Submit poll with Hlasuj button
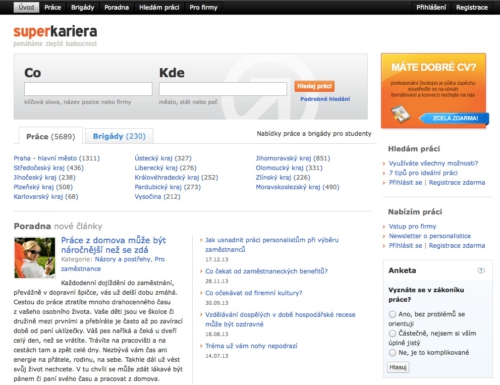The image size is (500, 385). coord(398,367)
